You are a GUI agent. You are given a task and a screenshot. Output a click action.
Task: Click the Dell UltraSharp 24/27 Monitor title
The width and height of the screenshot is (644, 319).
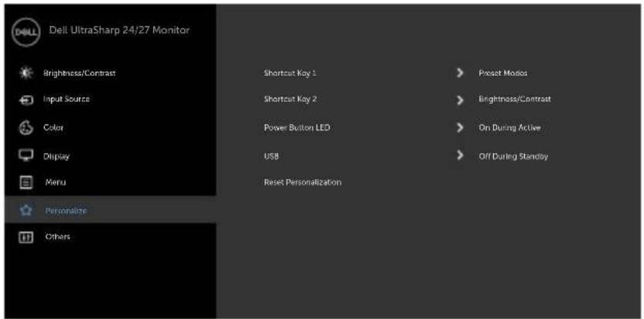[119, 30]
